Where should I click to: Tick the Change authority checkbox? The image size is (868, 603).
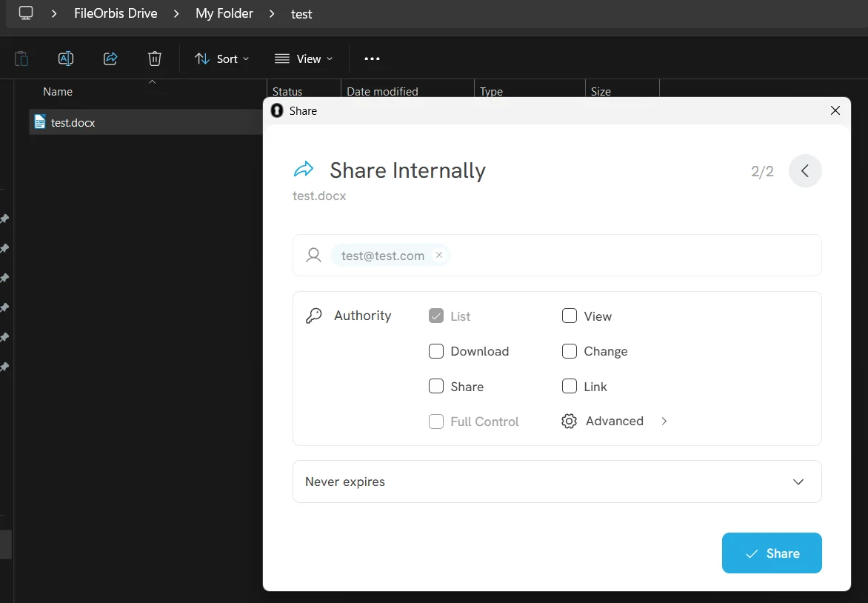point(570,351)
